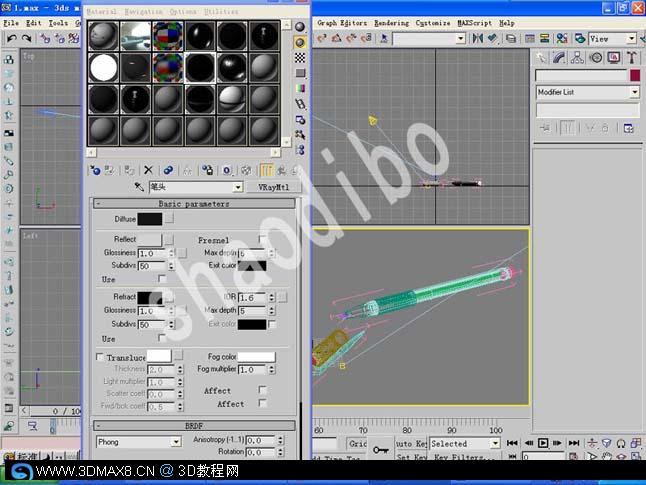Toggle the refraction Exit color checkbox

[272, 324]
